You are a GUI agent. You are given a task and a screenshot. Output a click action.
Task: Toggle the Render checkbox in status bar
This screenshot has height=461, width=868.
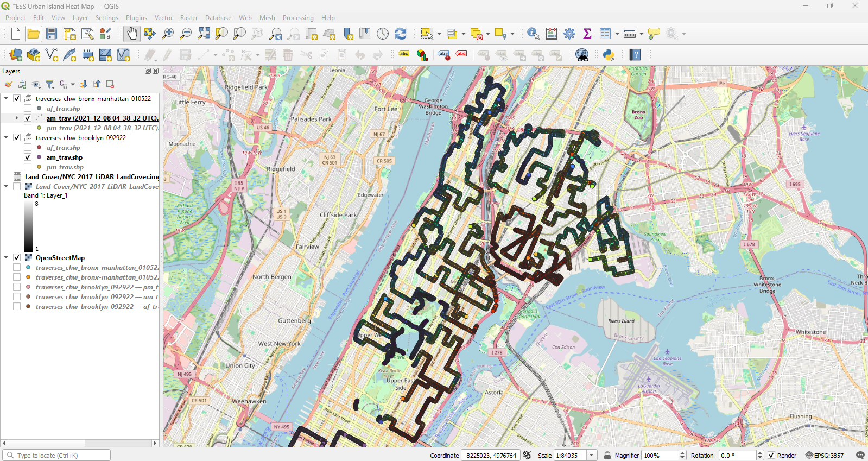771,456
